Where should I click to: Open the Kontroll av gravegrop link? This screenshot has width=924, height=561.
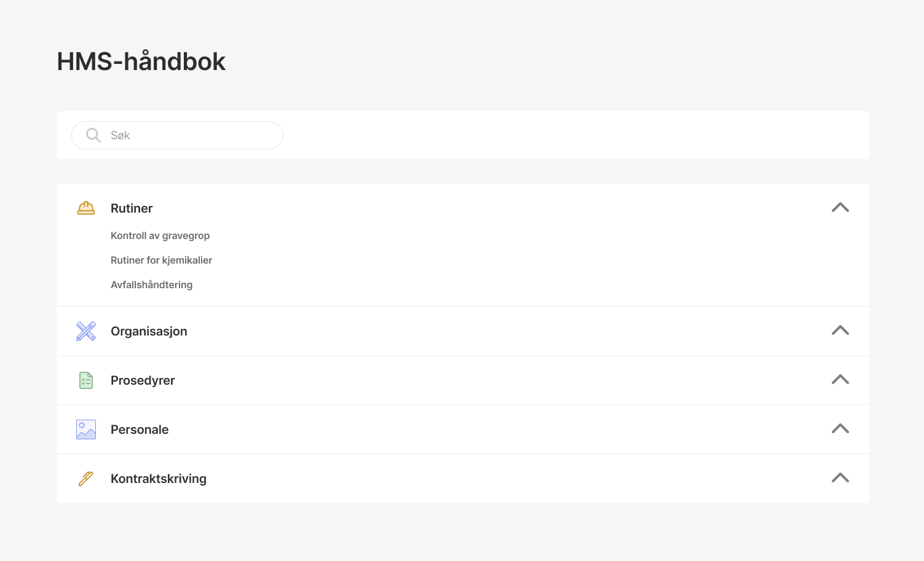click(x=160, y=235)
